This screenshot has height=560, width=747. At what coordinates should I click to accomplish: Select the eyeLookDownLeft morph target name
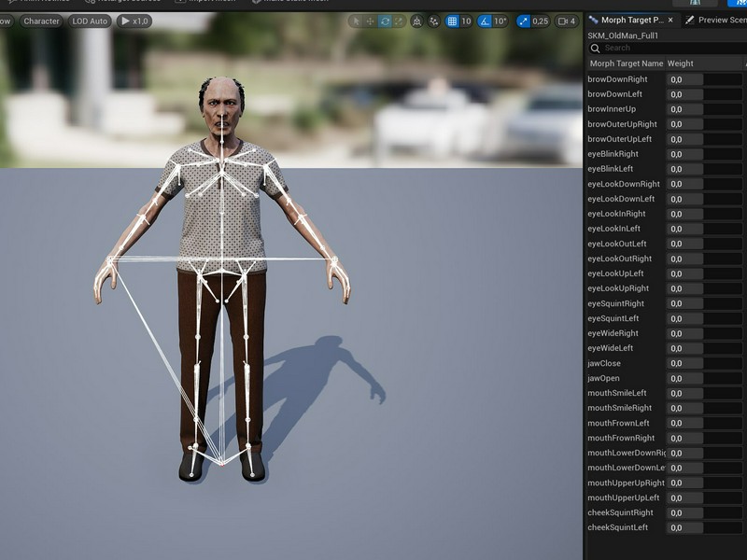pos(621,199)
